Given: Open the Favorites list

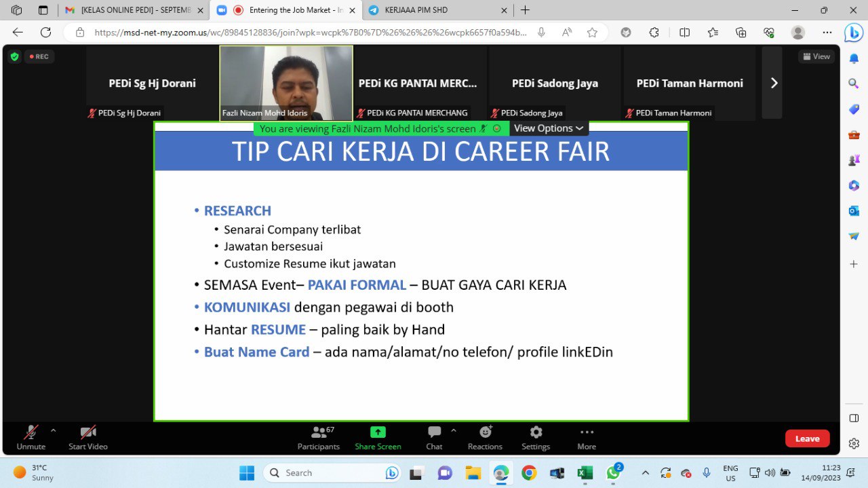Looking at the screenshot, I should pyautogui.click(x=713, y=32).
